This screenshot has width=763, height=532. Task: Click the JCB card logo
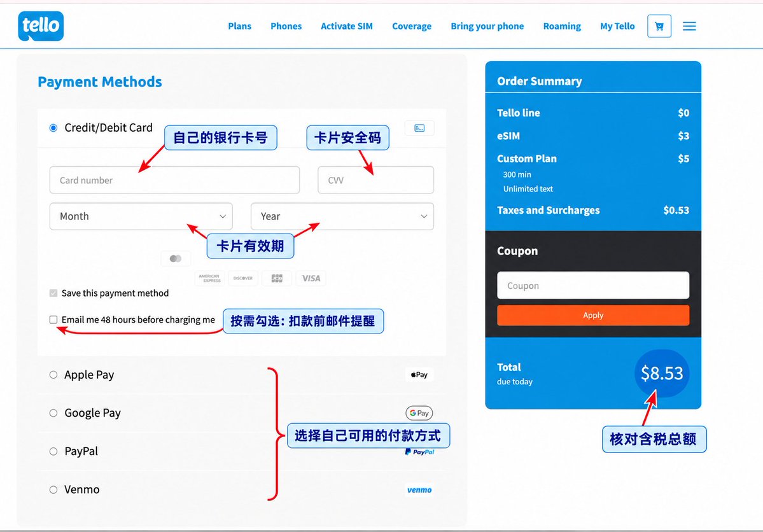pos(277,279)
